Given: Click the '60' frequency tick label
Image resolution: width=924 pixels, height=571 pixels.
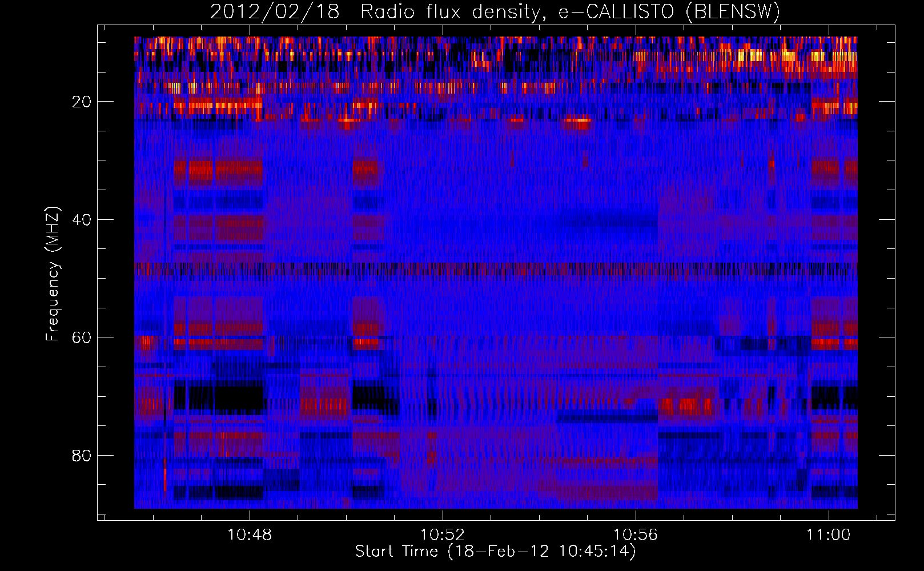Looking at the screenshot, I should pos(82,337).
